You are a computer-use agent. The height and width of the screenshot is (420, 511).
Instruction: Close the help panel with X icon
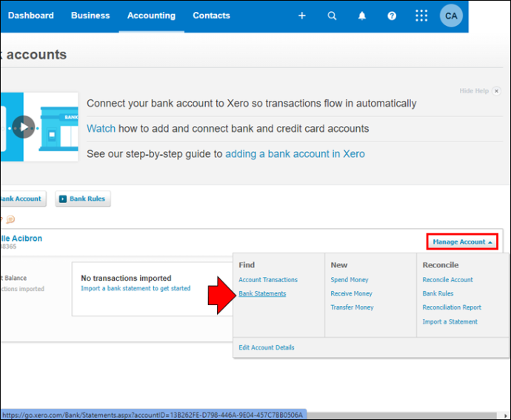(x=496, y=91)
